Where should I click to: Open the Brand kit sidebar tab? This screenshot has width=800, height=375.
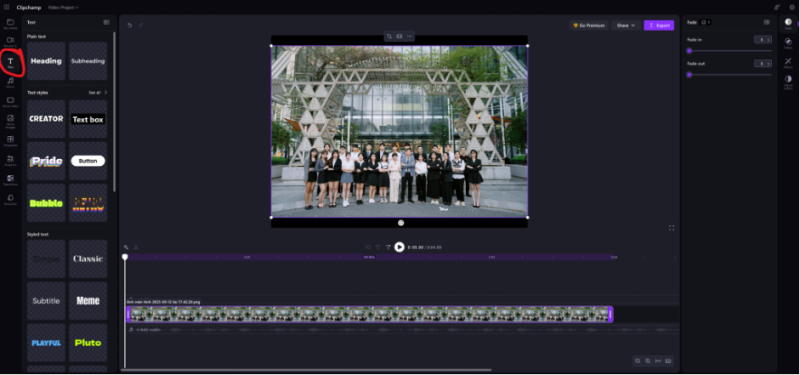coord(10,199)
